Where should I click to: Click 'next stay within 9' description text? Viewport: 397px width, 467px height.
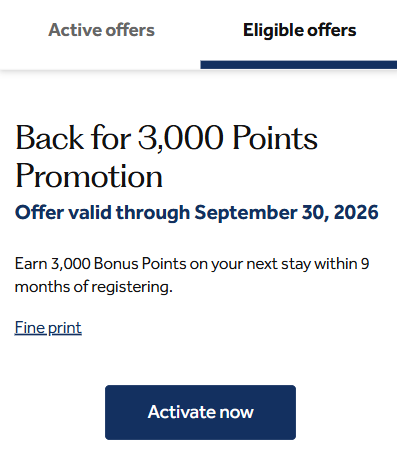(308, 264)
